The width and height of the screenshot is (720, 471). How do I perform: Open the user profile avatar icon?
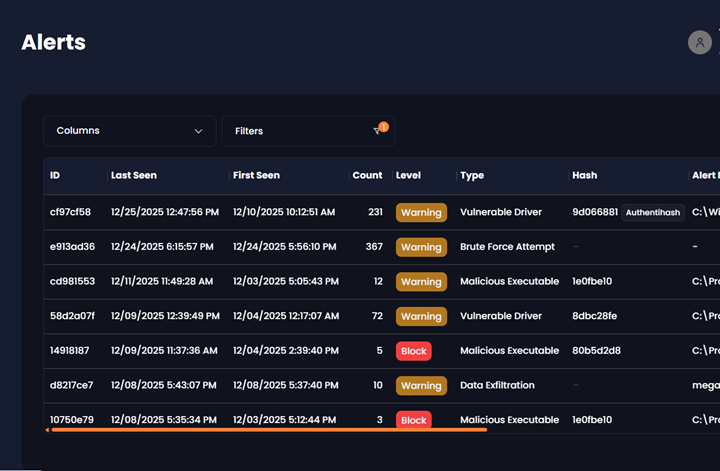click(700, 42)
